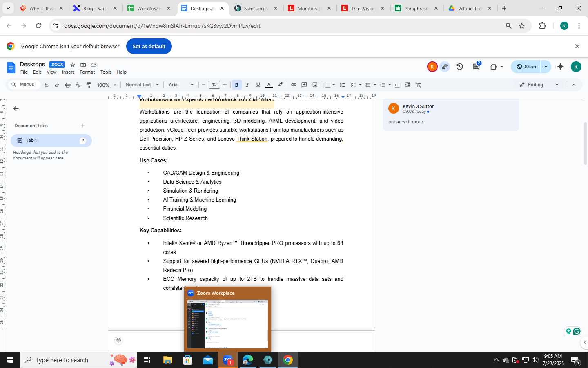The width and height of the screenshot is (588, 368).
Task: Select Tab 1 in document tabs
Action: tap(51, 140)
